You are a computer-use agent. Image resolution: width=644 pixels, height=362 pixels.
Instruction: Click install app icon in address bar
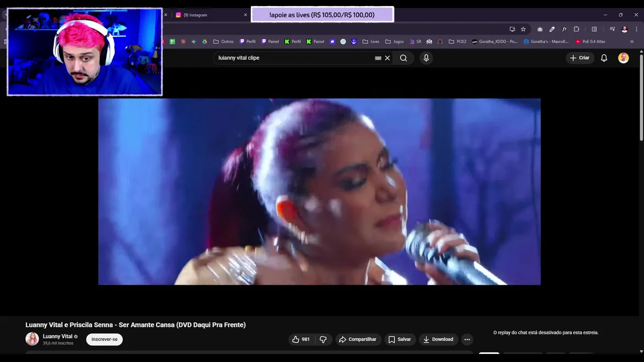[512, 29]
